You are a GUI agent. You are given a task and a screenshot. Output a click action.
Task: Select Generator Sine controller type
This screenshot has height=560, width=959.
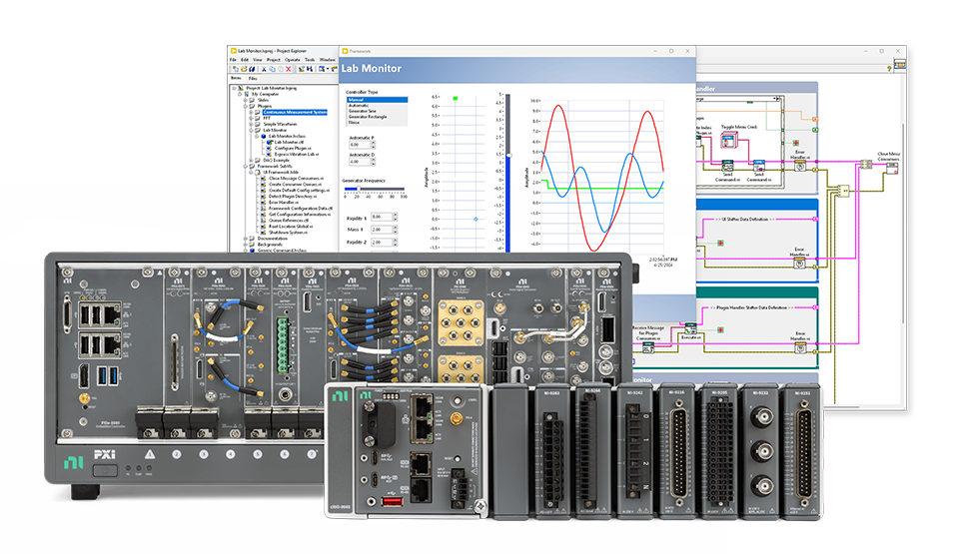377,111
